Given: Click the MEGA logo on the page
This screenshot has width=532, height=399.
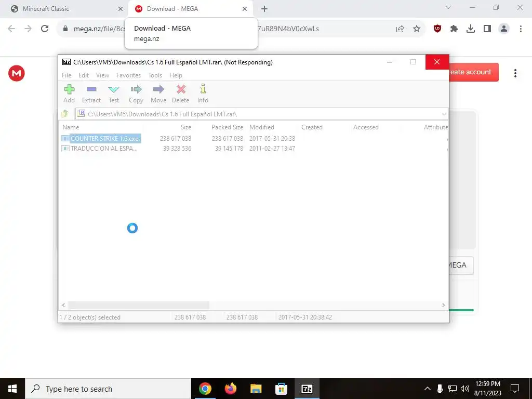Looking at the screenshot, I should [17, 73].
